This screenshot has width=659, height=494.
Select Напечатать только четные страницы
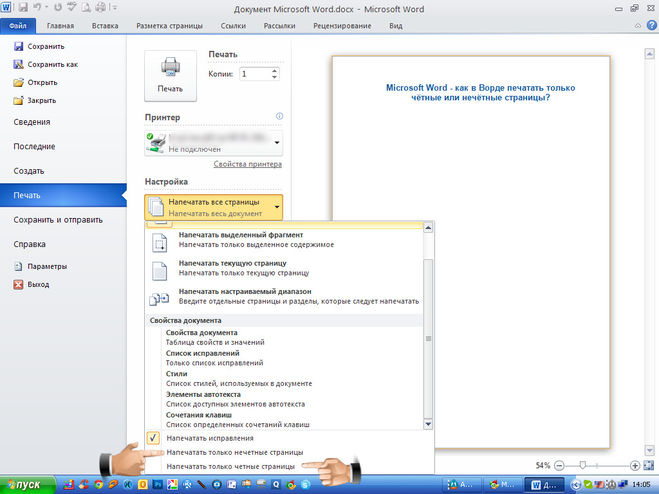[x=230, y=466]
